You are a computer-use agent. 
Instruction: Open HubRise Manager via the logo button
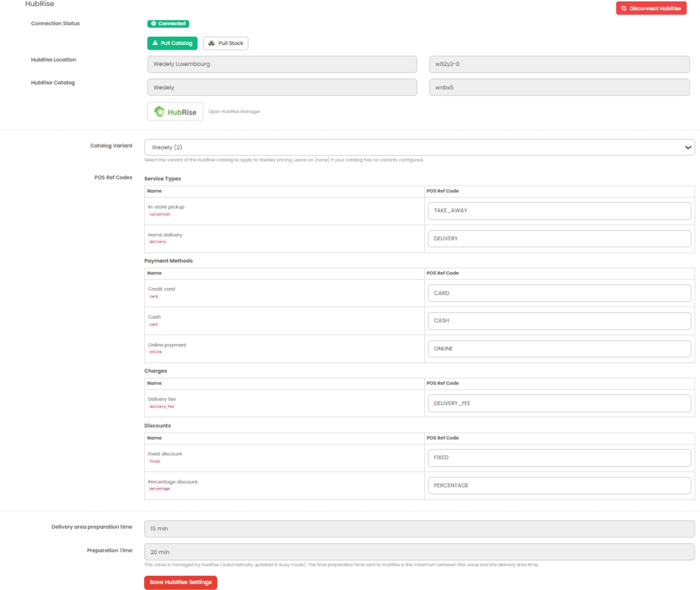pos(175,111)
